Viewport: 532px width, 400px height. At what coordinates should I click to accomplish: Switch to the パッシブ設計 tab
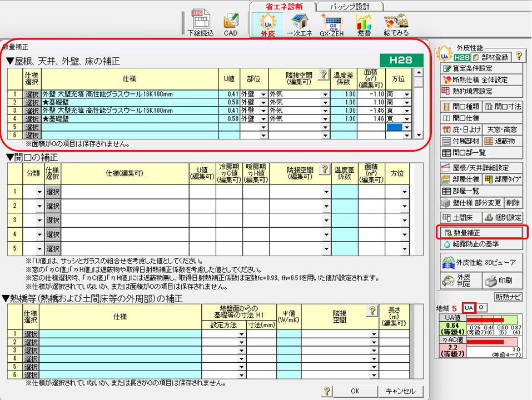click(x=350, y=7)
